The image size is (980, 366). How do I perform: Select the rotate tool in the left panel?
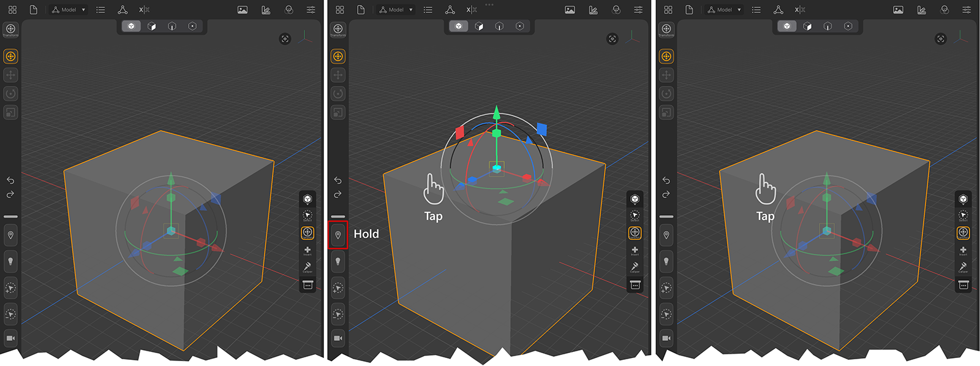click(10, 94)
